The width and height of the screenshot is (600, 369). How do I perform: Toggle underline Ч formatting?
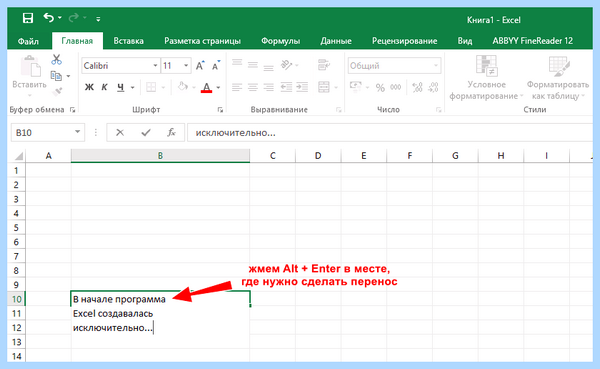121,87
